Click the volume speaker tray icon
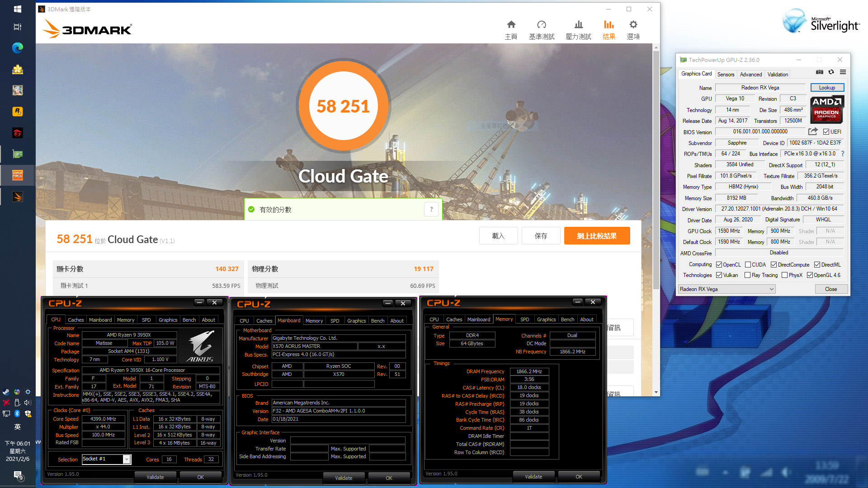Screen dimensions: 868x488 [28, 402]
